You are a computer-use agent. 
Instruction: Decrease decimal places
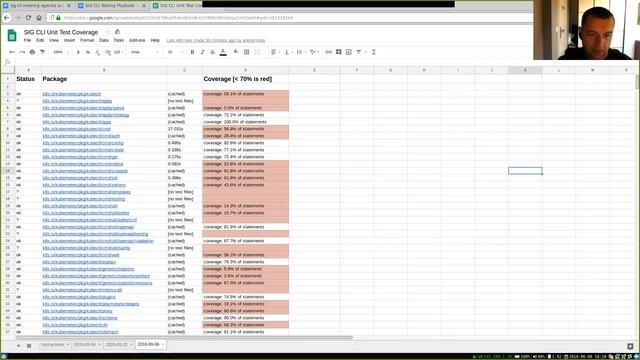(98, 52)
